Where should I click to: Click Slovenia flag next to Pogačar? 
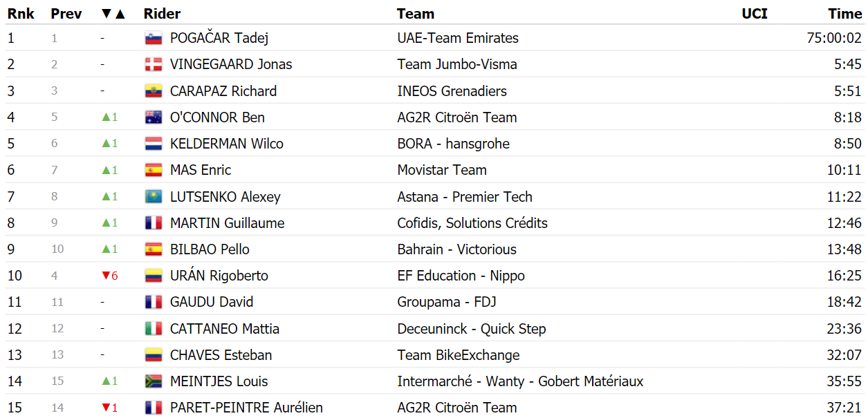[153, 39]
